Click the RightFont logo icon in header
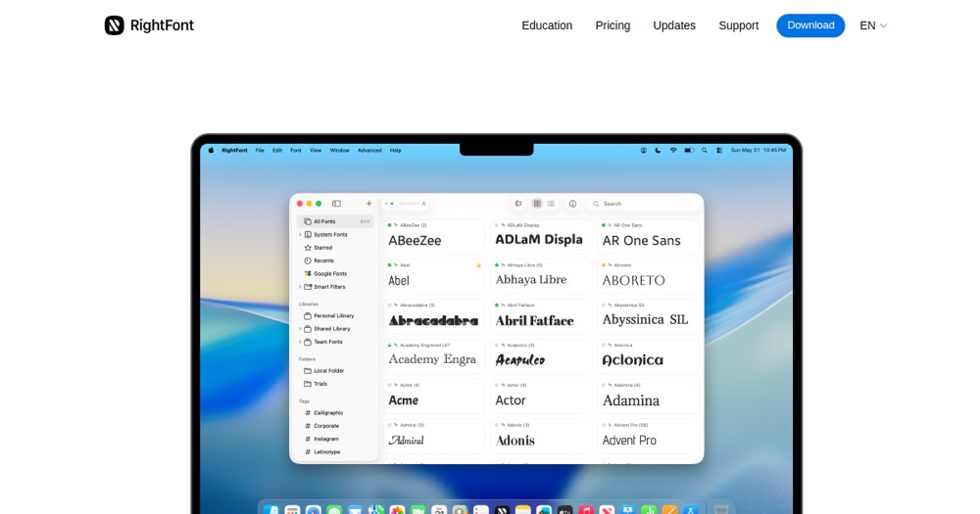This screenshot has width=980, height=514. [x=114, y=25]
